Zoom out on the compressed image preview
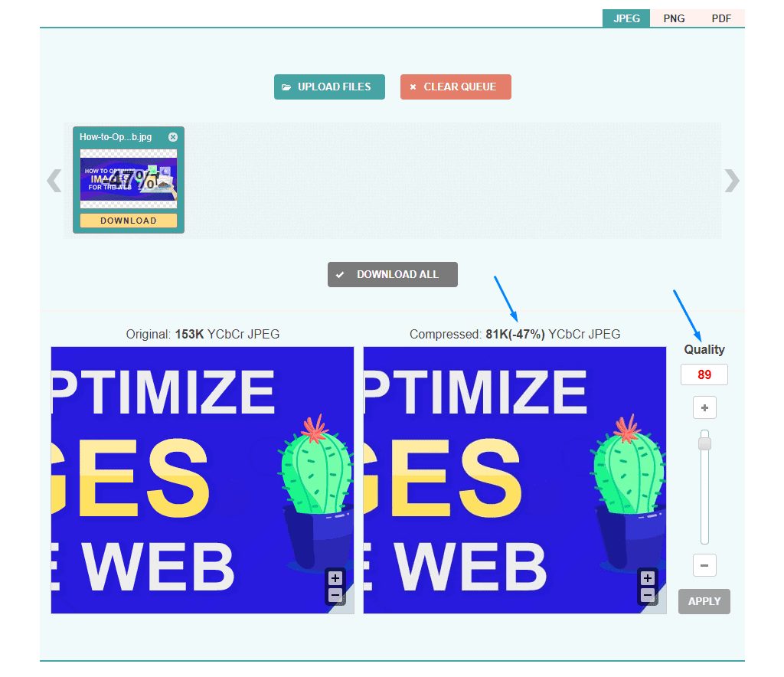Screen dimensions: 784x677 coord(648,595)
